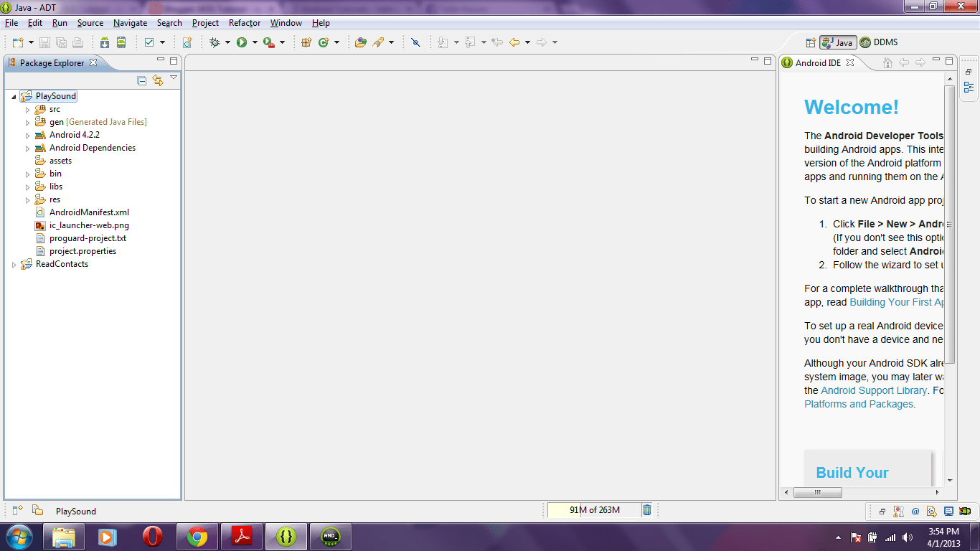Screen dimensions: 980x551
Task: Click the New file toolbar icon
Action: [x=18, y=42]
